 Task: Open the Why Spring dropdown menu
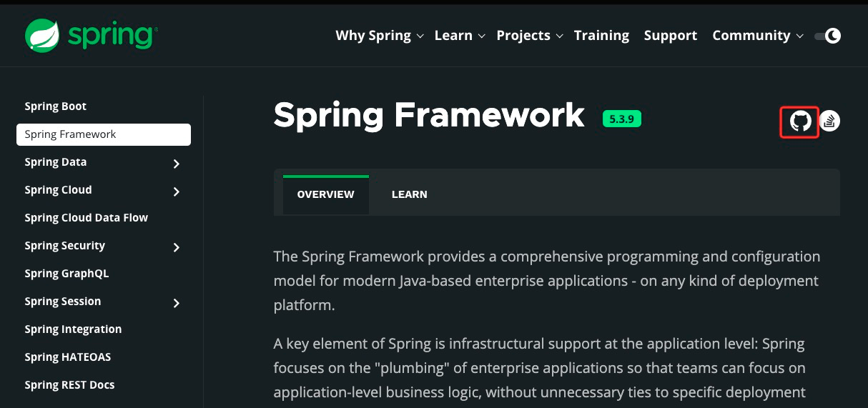pos(380,36)
